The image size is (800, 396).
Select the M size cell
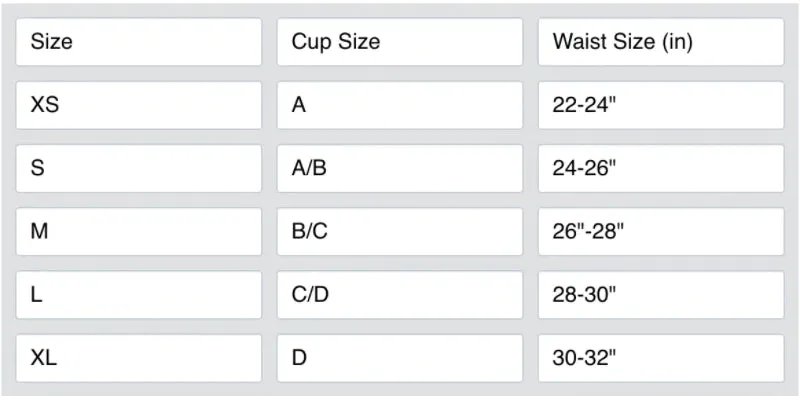click(x=138, y=232)
